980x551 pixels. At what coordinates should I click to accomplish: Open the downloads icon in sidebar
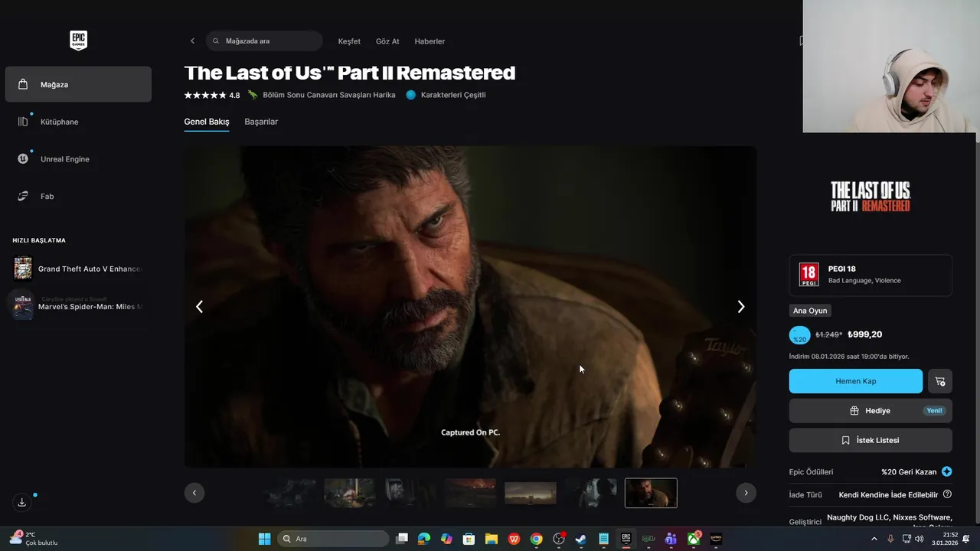tap(22, 502)
